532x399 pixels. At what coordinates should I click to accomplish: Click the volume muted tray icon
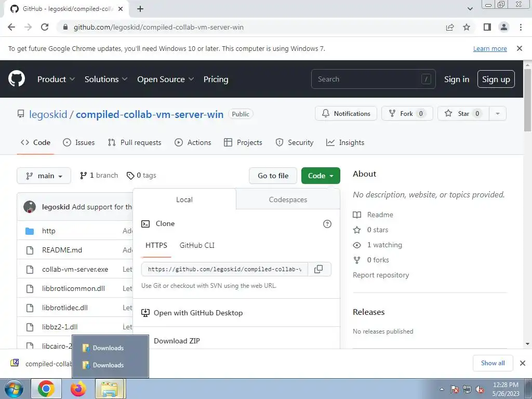pos(480,390)
